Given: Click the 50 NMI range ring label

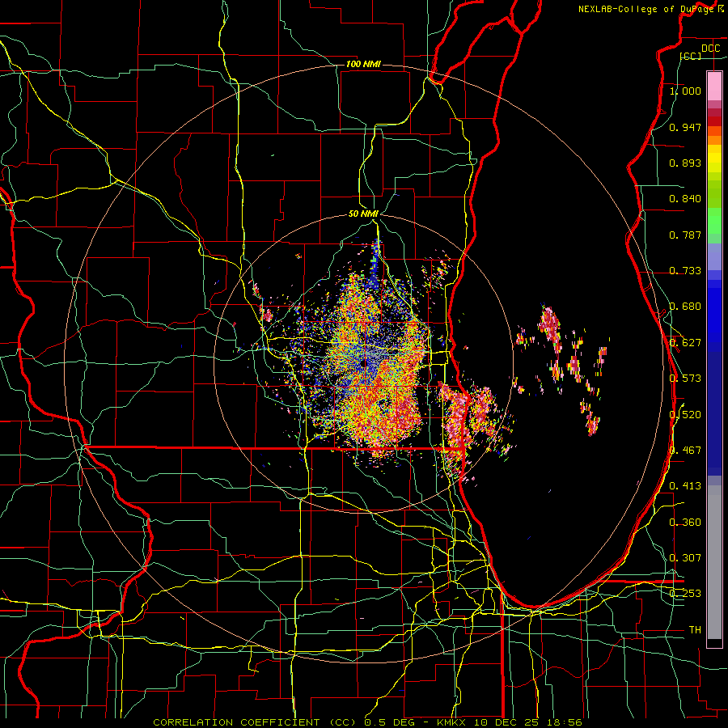Looking at the screenshot, I should click(363, 214).
